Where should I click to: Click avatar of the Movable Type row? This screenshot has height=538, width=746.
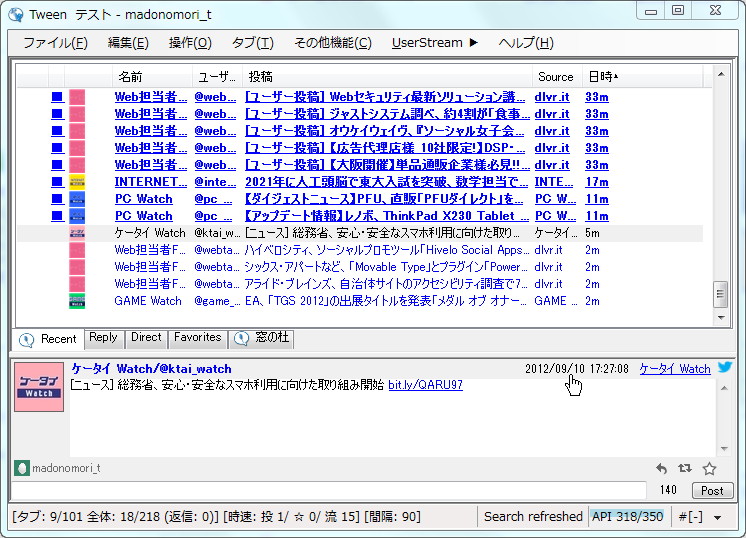77,267
